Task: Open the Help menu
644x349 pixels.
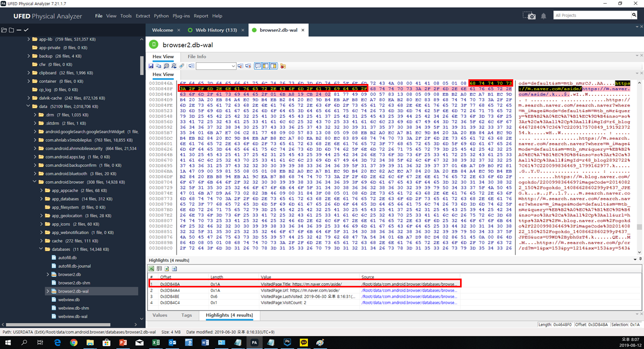Action: click(217, 16)
